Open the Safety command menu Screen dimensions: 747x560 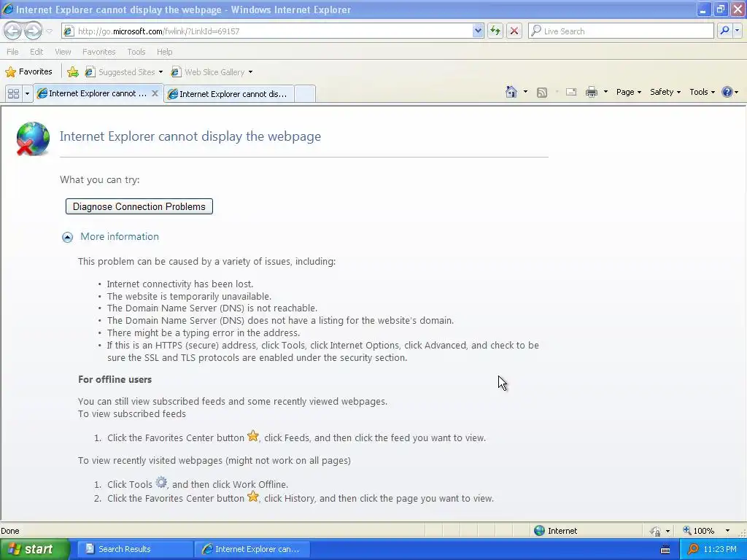[665, 92]
